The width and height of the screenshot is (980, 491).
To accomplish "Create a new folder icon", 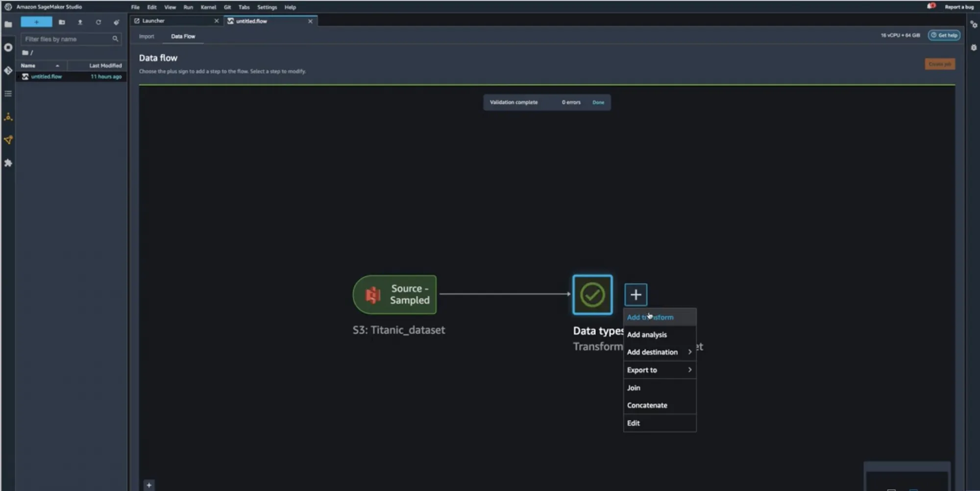I will click(x=62, y=22).
